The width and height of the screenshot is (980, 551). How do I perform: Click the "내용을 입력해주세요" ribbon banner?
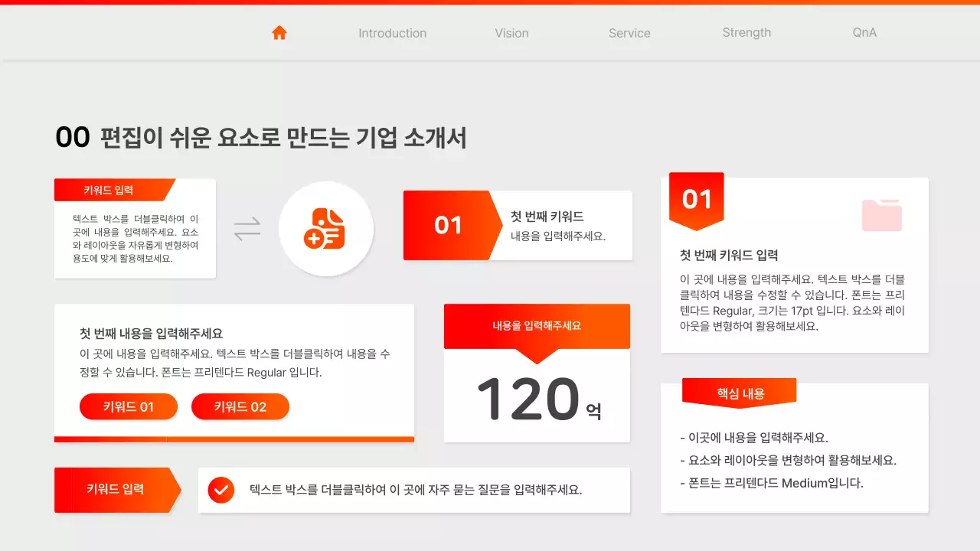coord(537,327)
